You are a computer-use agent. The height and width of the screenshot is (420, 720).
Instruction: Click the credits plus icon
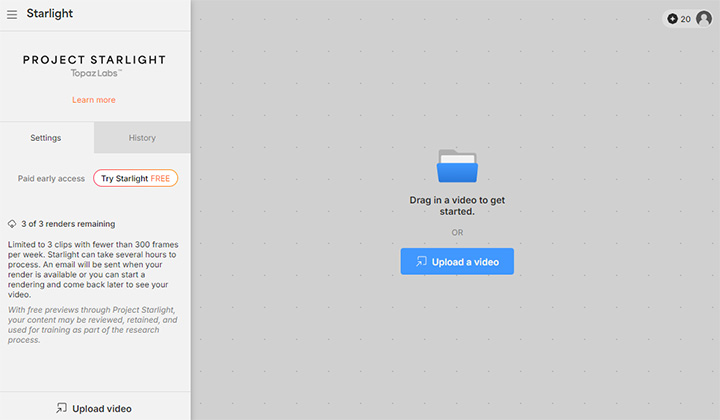click(x=672, y=19)
